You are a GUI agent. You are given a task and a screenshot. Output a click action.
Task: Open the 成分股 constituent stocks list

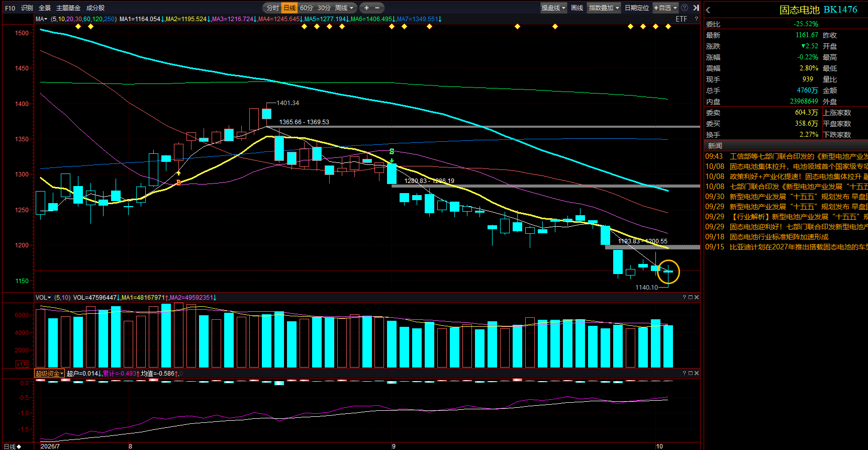pos(95,8)
